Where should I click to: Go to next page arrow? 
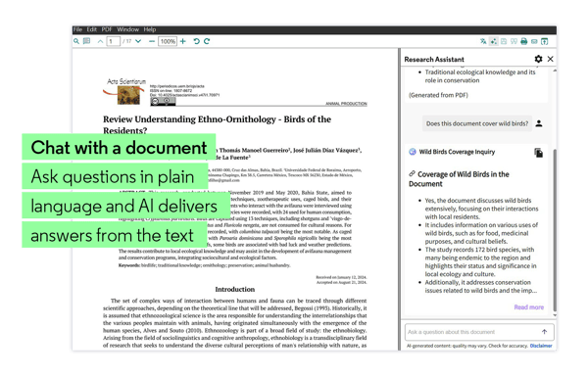pos(138,41)
